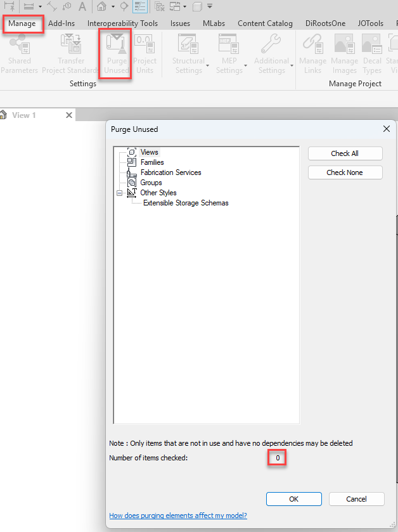Open Additional Settings tool
This screenshot has height=532, width=398.
(271, 55)
